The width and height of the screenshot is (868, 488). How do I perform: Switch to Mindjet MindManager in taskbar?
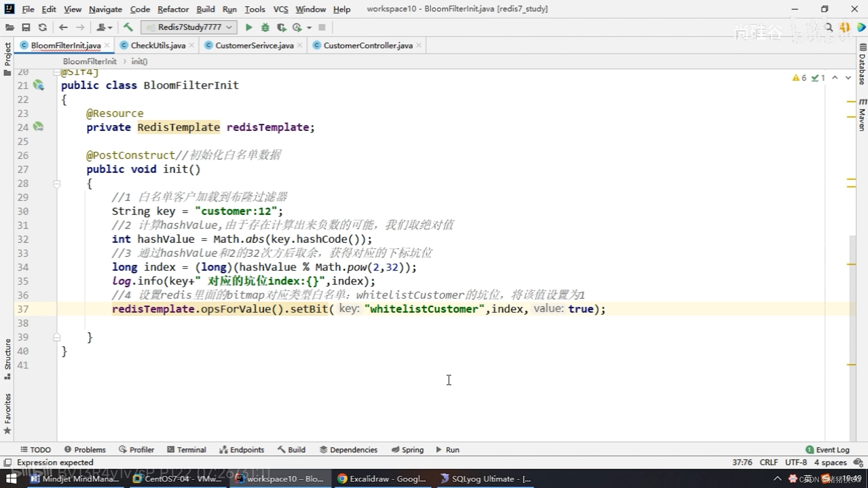(75, 479)
